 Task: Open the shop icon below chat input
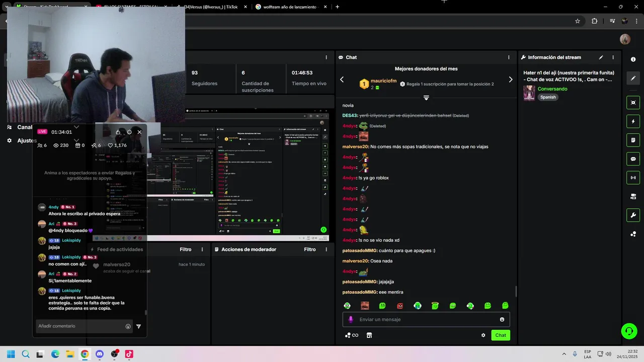[x=369, y=335]
